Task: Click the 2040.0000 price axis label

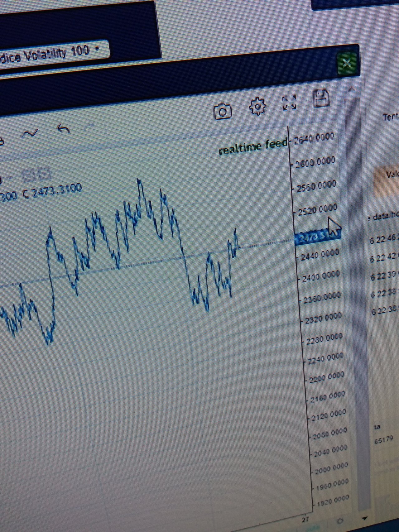Action: coord(331,451)
